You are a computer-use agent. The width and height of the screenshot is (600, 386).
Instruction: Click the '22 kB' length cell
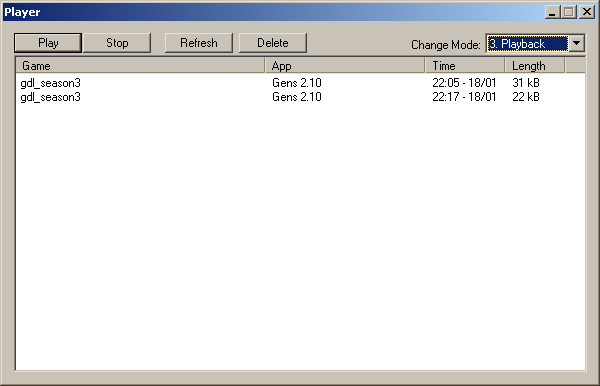[526, 97]
